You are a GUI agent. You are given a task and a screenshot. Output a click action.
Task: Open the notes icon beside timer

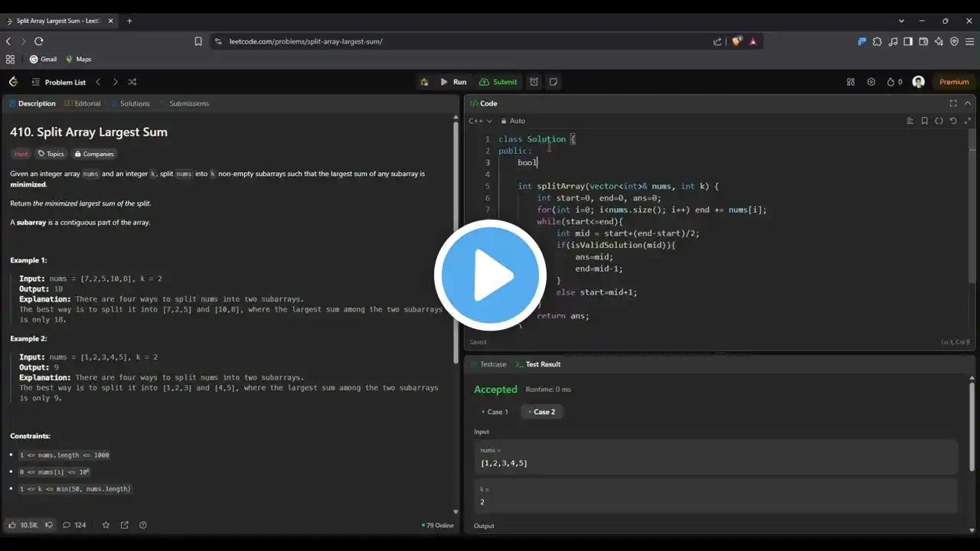click(x=554, y=82)
